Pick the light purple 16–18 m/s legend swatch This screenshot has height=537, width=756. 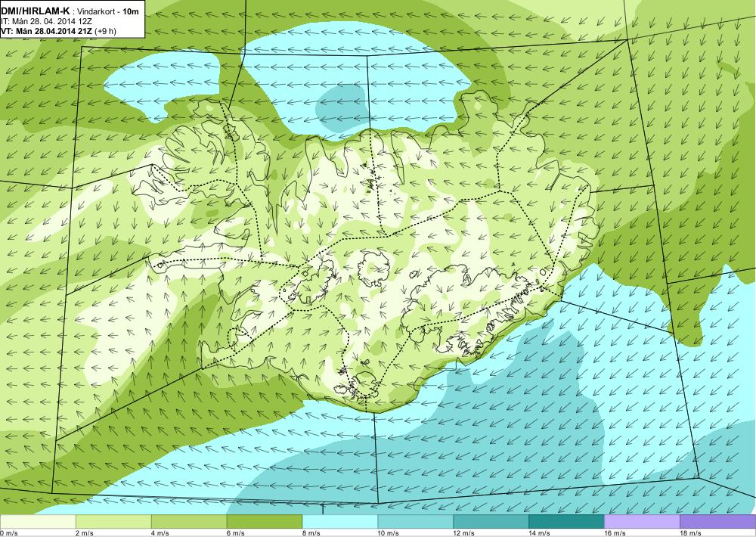[x=642, y=522]
